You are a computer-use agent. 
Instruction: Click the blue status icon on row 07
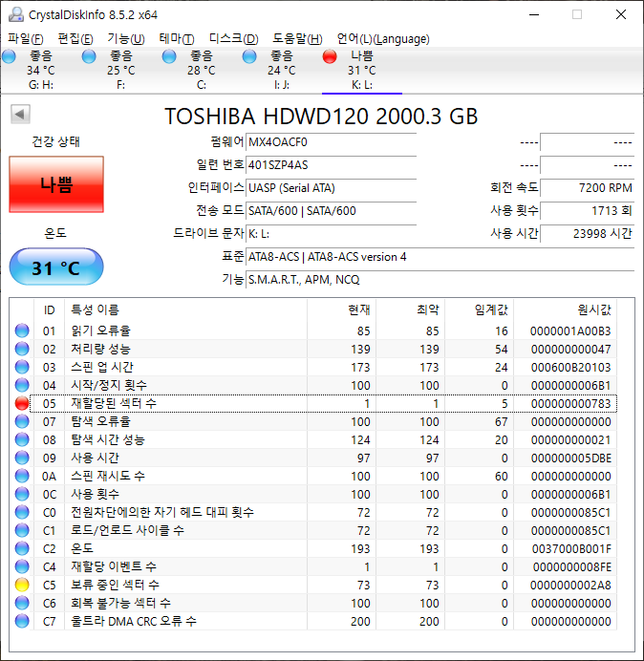click(22, 421)
